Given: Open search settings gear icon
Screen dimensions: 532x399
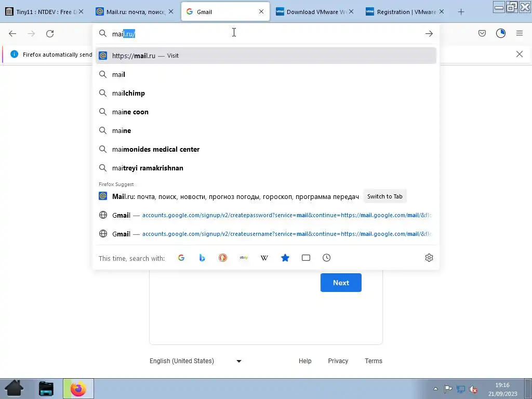Looking at the screenshot, I should click(x=429, y=258).
